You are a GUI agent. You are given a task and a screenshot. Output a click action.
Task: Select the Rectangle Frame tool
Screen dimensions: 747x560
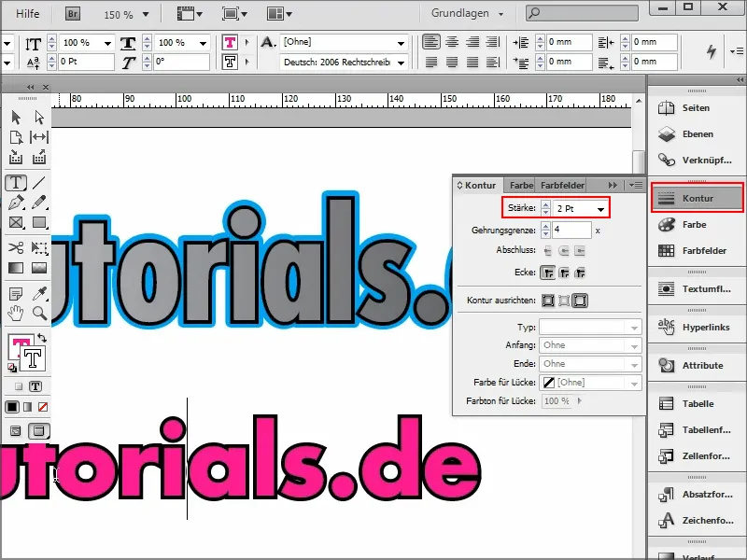[x=16, y=222]
